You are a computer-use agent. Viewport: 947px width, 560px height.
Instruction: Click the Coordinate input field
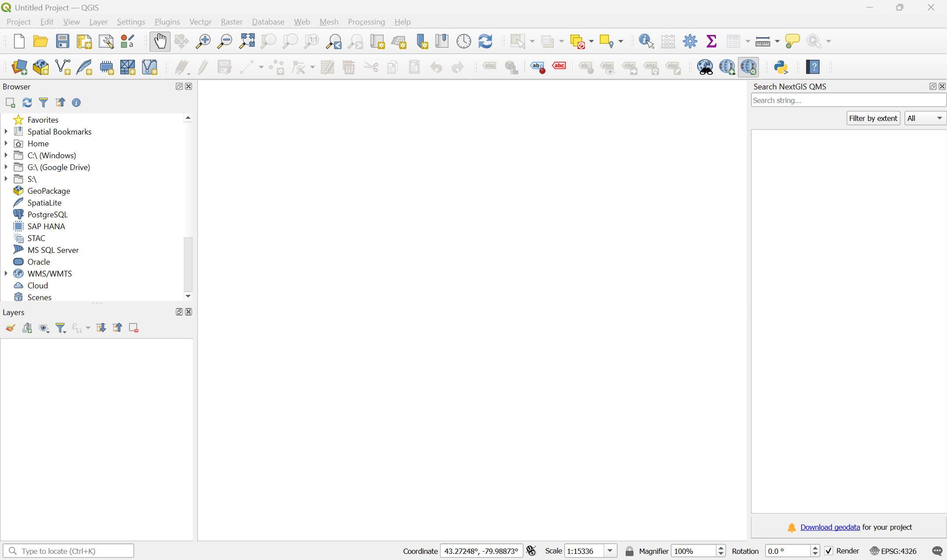click(x=481, y=551)
